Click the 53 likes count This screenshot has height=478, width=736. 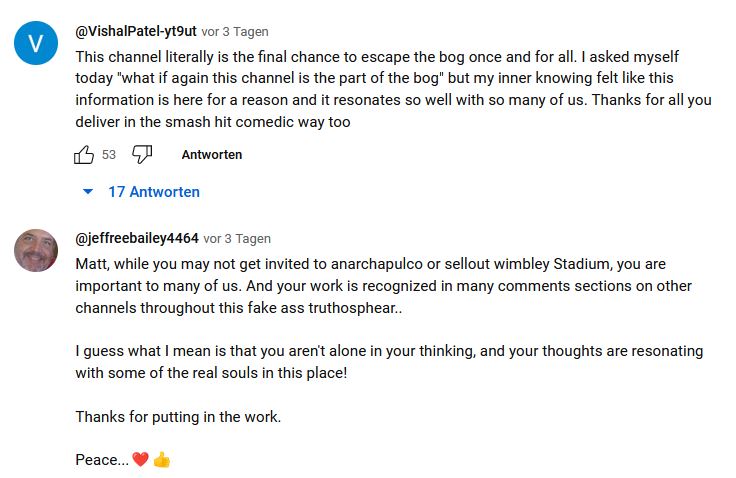(109, 155)
